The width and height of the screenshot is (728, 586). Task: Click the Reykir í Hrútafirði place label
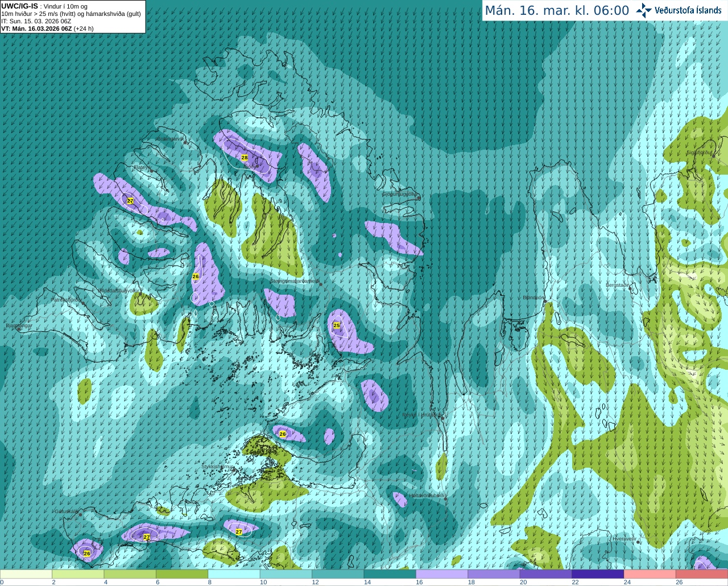pos(422,415)
